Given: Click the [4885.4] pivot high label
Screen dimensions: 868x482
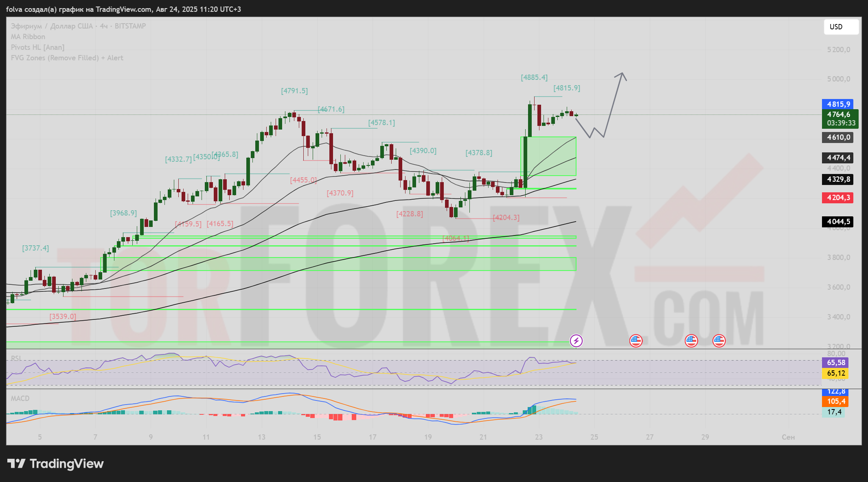Looking at the screenshot, I should pyautogui.click(x=534, y=77).
